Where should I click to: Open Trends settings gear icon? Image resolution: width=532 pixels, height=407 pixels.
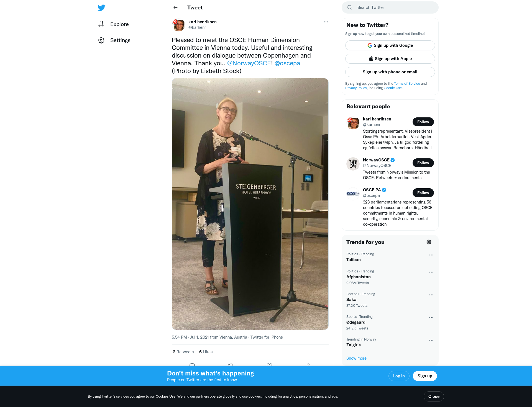(x=429, y=242)
